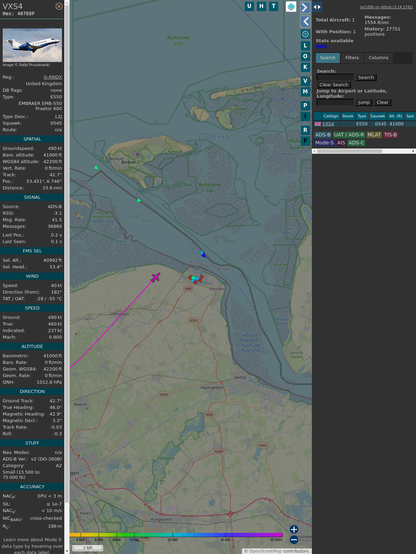The width and height of the screenshot is (416, 554).
Task: Open the G-RNDX registration link
Action: click(x=53, y=77)
